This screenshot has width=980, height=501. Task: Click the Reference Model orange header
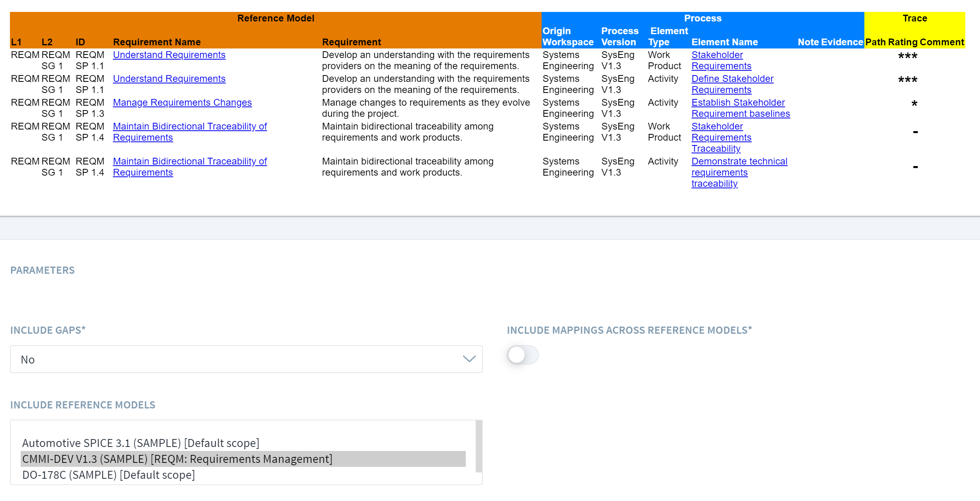coord(275,18)
